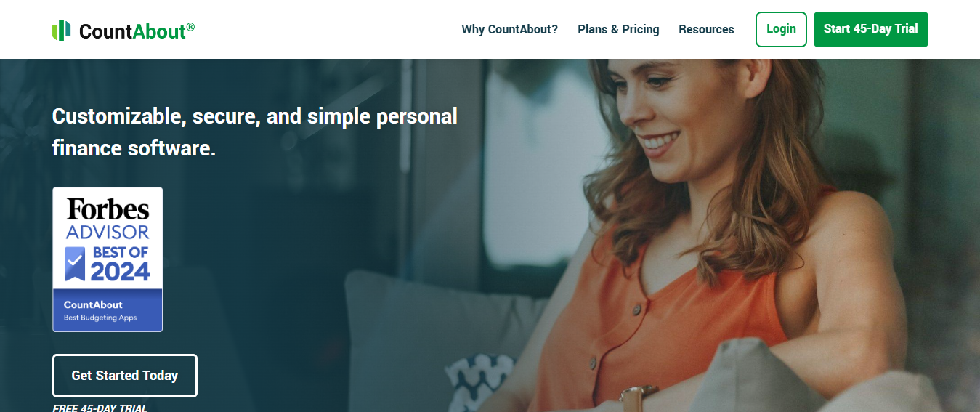Click the Forbes wordmark on the badge

tap(108, 209)
